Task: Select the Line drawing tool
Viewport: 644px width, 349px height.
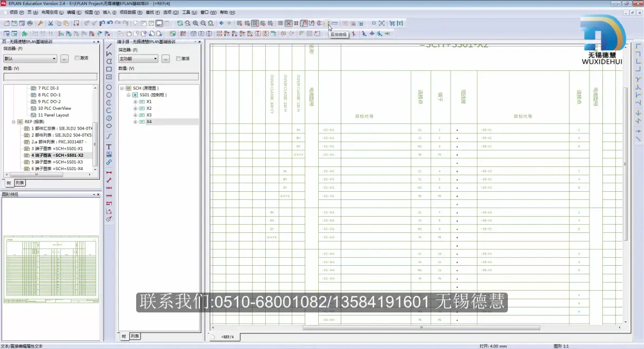Action: (109, 45)
